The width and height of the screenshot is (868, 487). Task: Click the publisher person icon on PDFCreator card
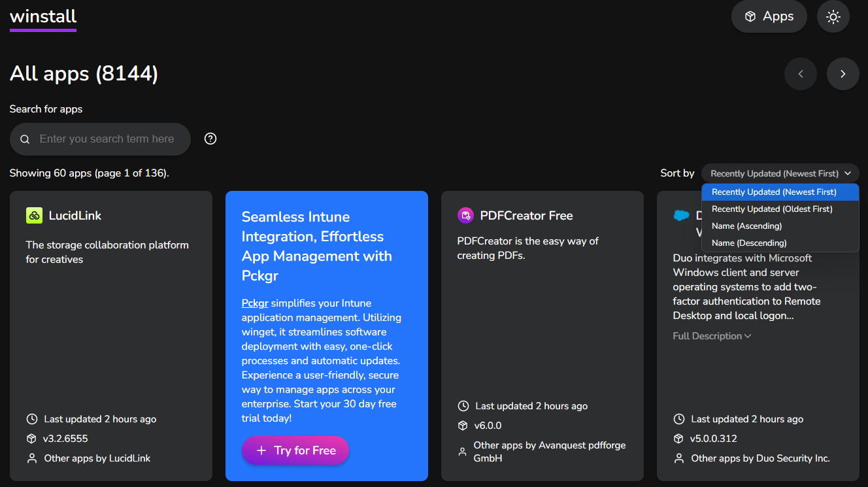point(463,452)
